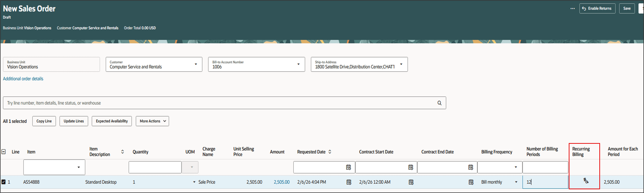
Task: Click the recurring billing dollar icon
Action: [586, 181]
